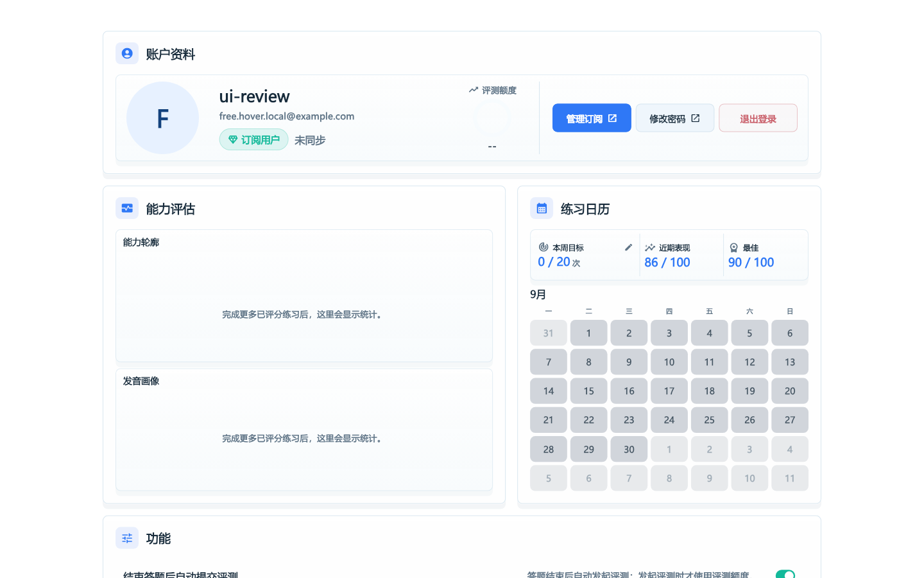Select September 30 in calendar
Viewport: 924px width, 578px height.
[x=629, y=450]
